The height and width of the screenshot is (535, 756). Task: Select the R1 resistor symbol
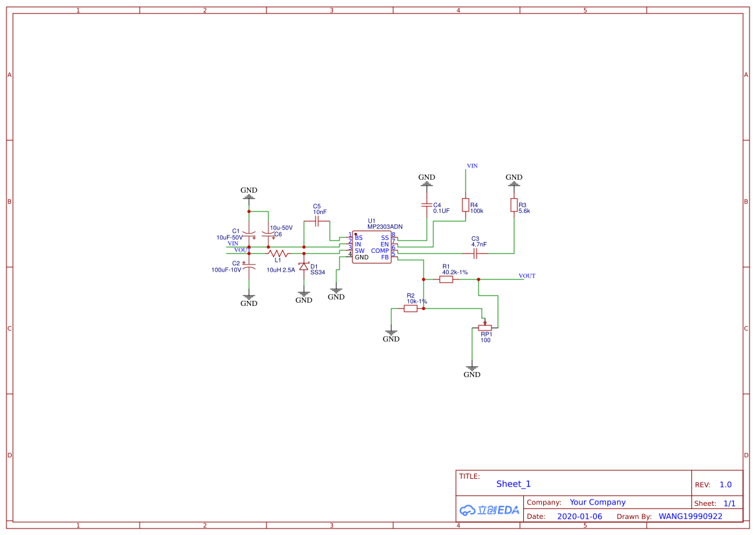point(446,279)
